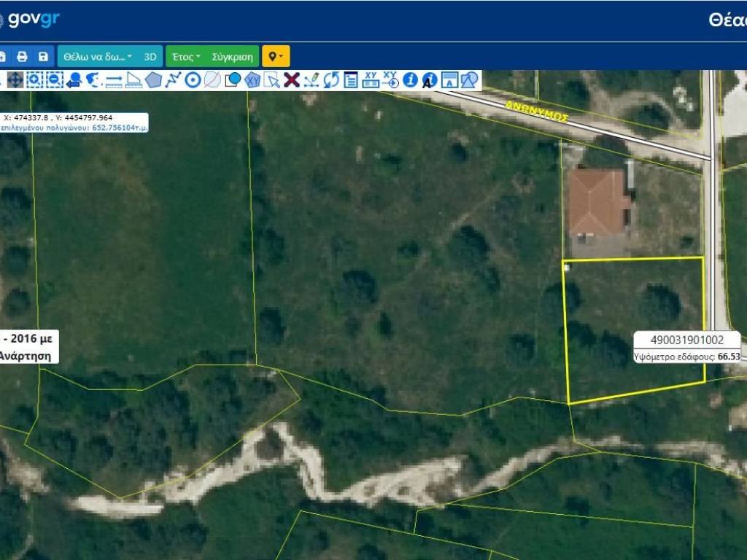This screenshot has width=747, height=560.
Task: Click the zoom out magnifier tool
Action: pyautogui.click(x=55, y=80)
